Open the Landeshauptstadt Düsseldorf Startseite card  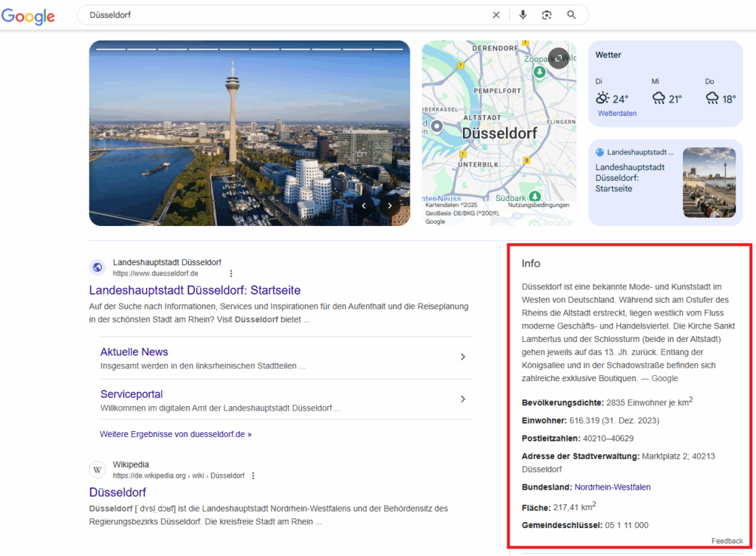[x=665, y=182]
